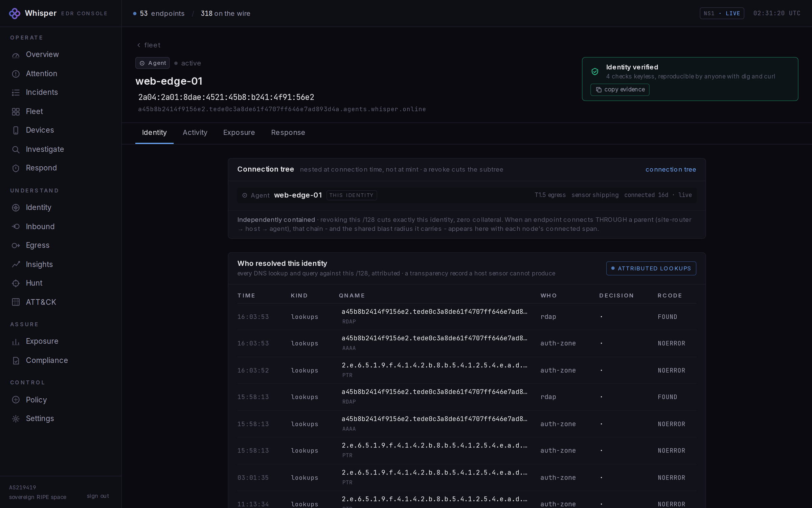Click the Compliance document icon
This screenshot has width=812, height=508.
pyautogui.click(x=16, y=361)
